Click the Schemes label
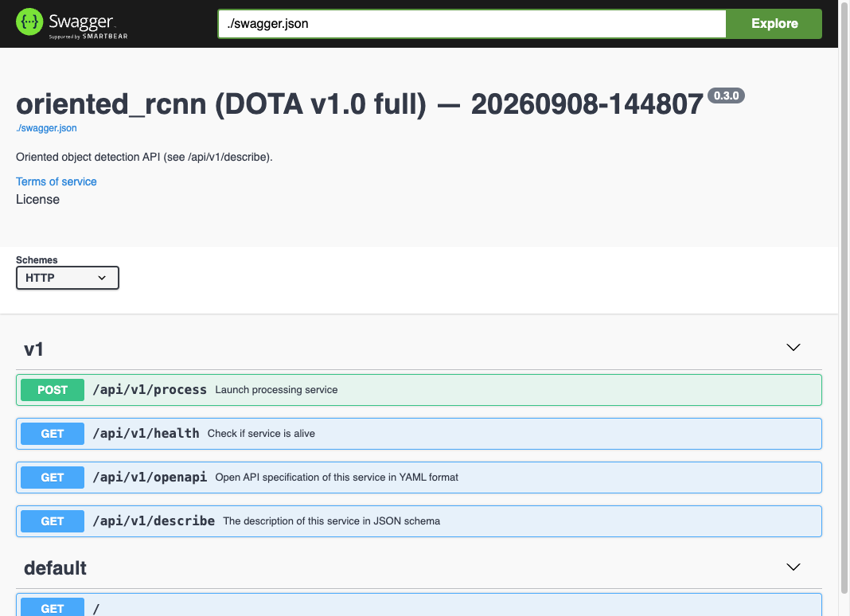The height and width of the screenshot is (616, 850). (x=37, y=259)
